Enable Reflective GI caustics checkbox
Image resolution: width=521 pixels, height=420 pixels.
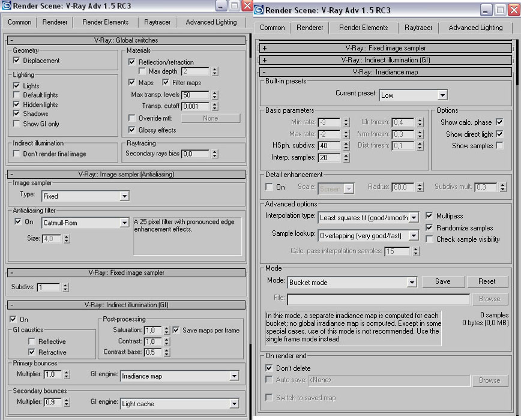(x=32, y=341)
